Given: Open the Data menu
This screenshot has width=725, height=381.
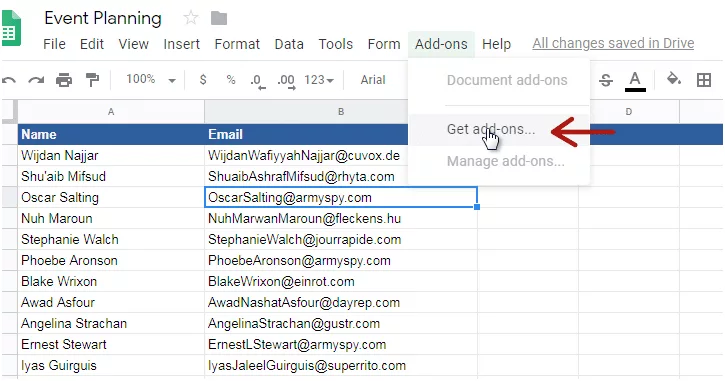Looking at the screenshot, I should (289, 44).
